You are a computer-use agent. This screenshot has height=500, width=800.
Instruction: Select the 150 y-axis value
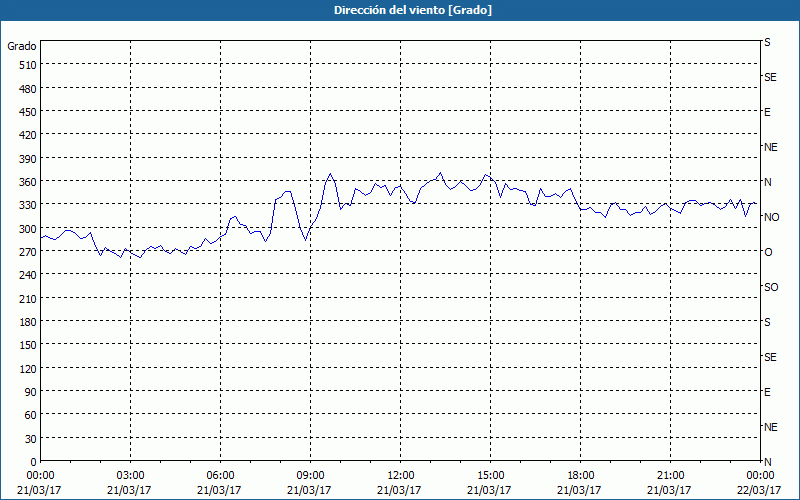click(x=28, y=345)
